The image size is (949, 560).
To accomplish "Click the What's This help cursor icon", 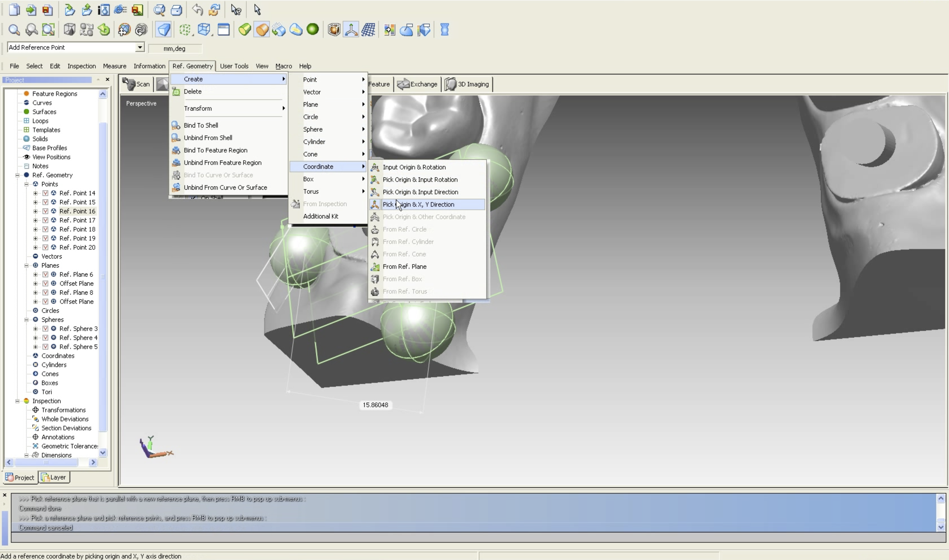I will (236, 10).
